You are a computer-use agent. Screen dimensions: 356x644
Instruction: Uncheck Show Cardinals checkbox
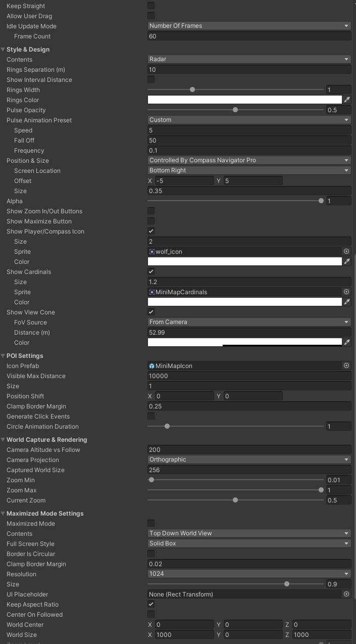pyautogui.click(x=151, y=271)
